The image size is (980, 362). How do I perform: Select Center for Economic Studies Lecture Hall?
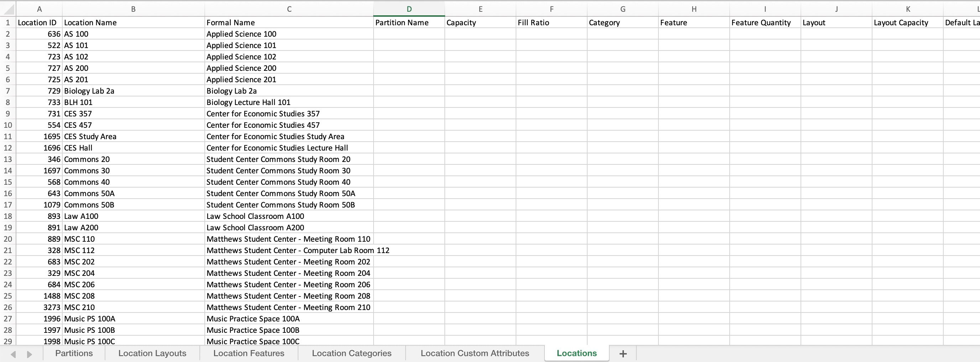coord(289,148)
